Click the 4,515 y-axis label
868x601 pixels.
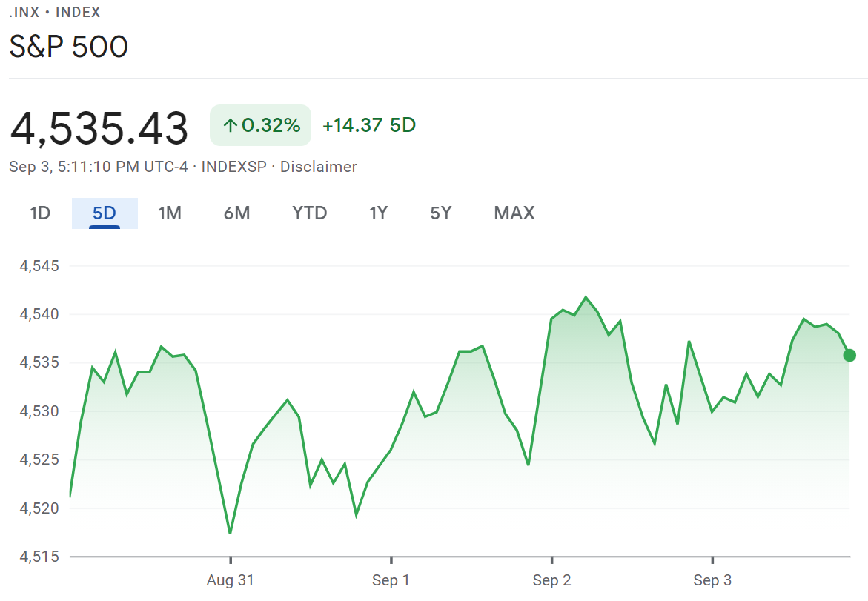(39, 557)
